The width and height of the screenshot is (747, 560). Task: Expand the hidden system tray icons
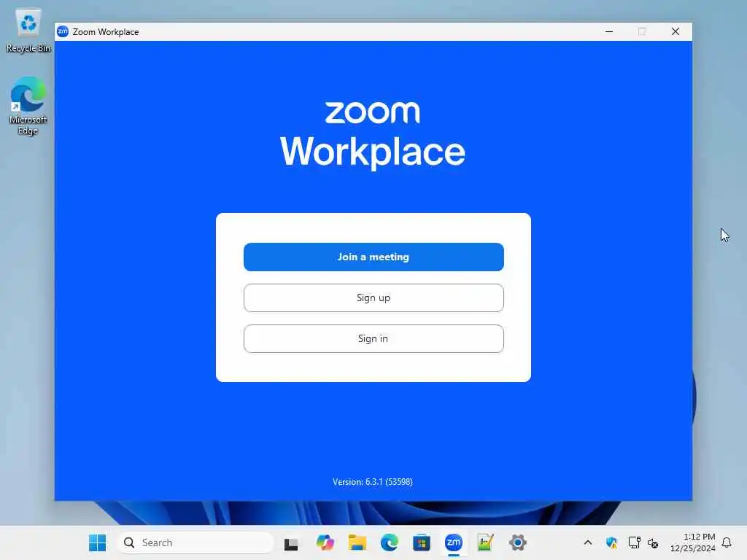point(588,542)
